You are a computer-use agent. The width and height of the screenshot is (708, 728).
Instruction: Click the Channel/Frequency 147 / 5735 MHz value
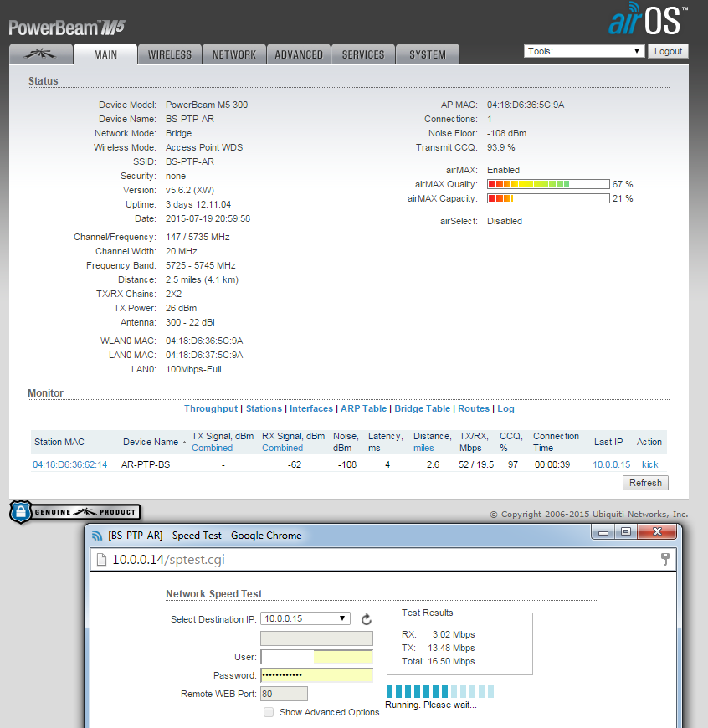tap(198, 237)
